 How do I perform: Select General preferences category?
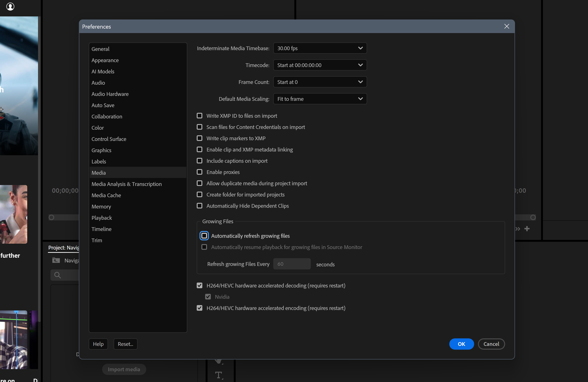click(x=138, y=49)
